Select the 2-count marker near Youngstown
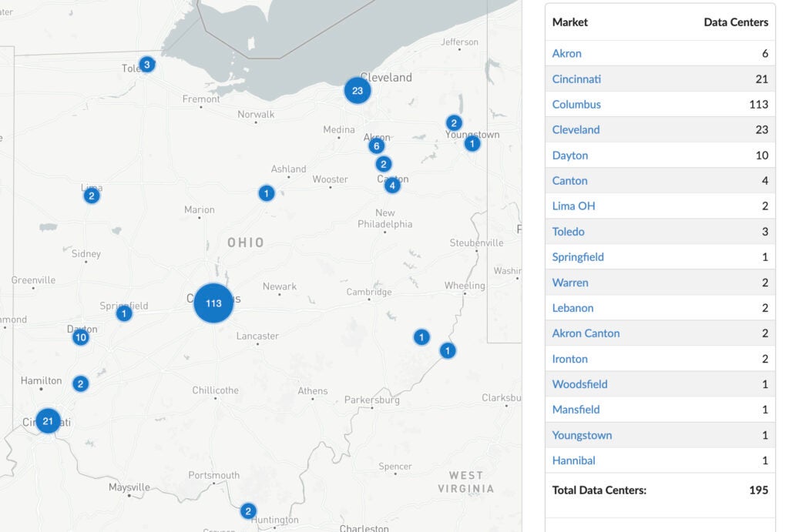Screen dimensions: 789x532 (x=454, y=122)
